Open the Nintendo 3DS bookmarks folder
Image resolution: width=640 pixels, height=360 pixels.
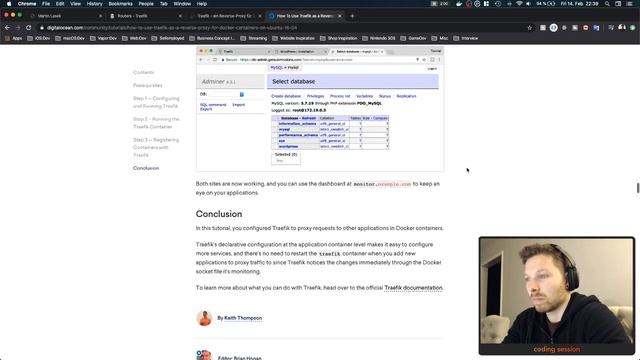379,38
